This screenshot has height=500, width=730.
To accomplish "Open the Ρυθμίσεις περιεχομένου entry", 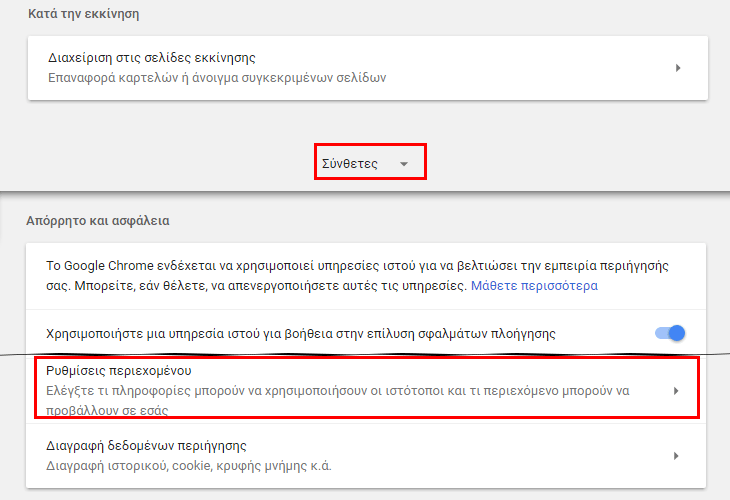I will 118,371.
